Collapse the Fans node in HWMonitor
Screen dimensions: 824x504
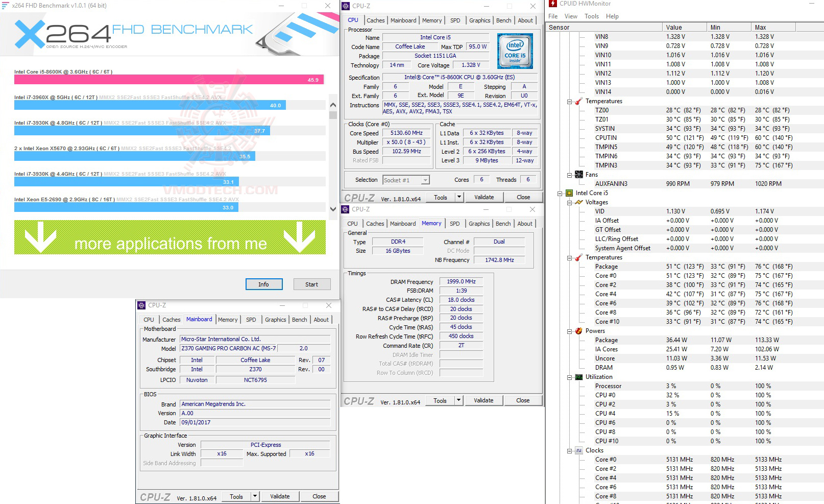click(x=569, y=175)
